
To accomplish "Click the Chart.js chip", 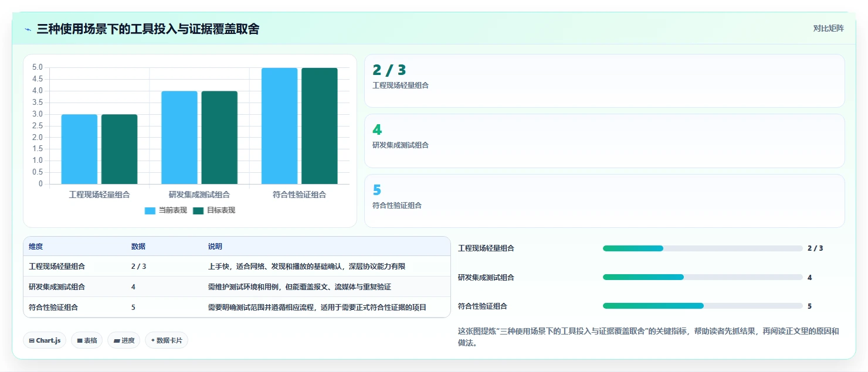I will click(x=45, y=340).
